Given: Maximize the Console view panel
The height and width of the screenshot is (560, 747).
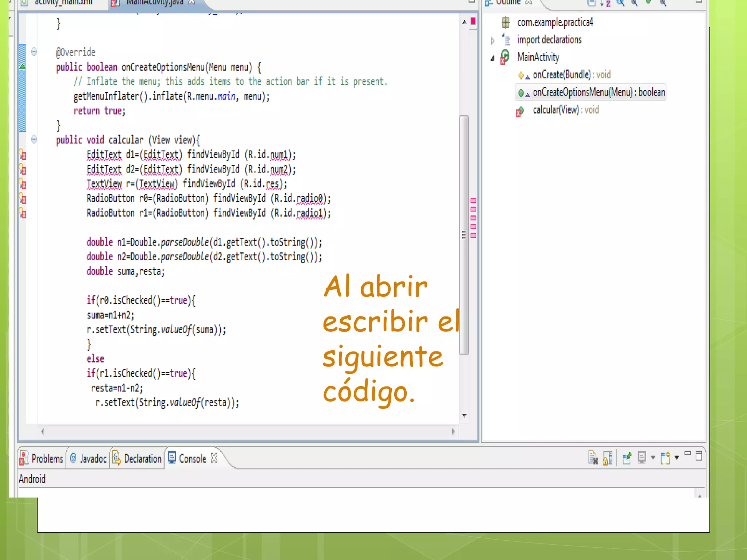Looking at the screenshot, I should (699, 456).
